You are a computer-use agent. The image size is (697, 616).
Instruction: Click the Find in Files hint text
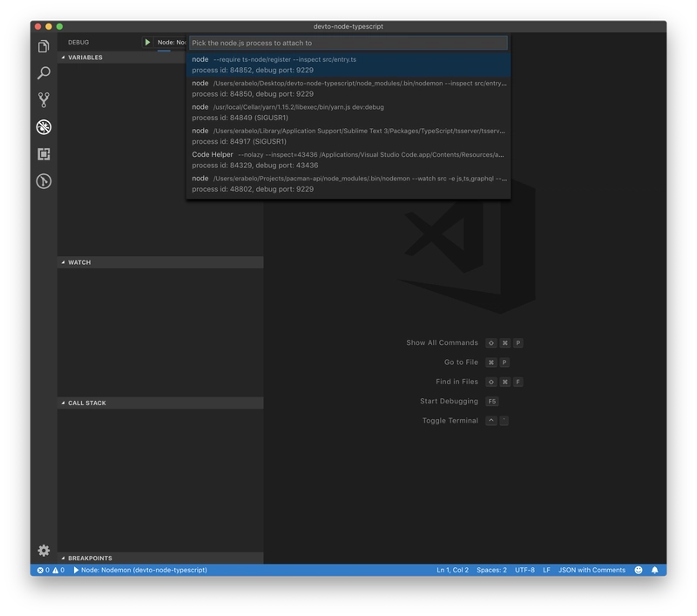point(457,382)
